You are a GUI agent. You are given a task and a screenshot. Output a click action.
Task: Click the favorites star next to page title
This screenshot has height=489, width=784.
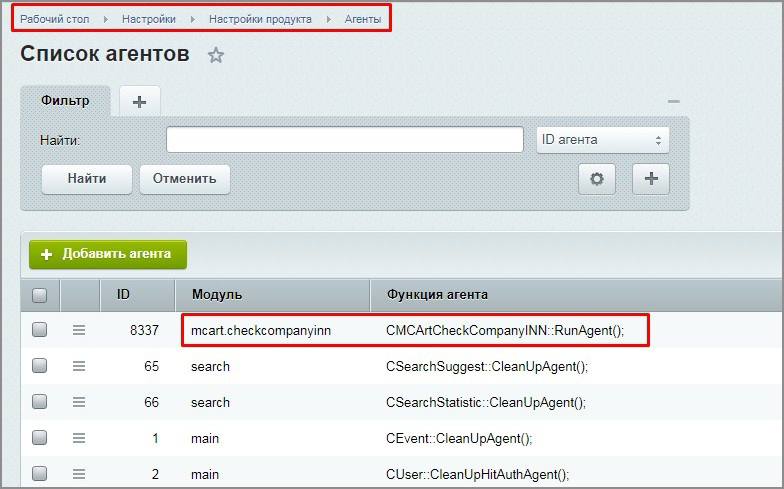(215, 56)
